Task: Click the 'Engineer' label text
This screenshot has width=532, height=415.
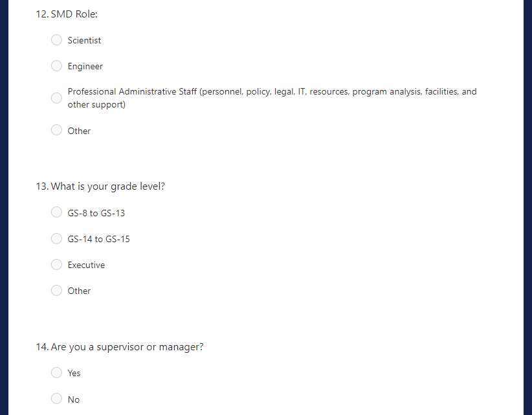Action: [85, 66]
